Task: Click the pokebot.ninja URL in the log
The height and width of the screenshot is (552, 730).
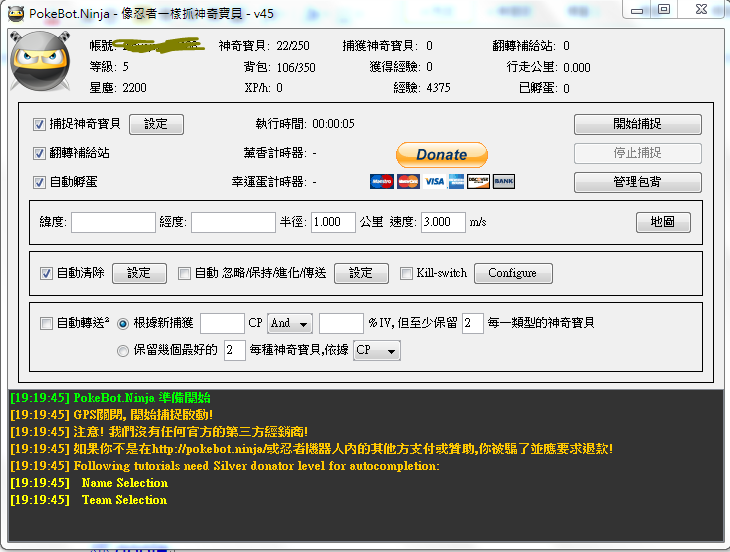Action: click(x=209, y=449)
